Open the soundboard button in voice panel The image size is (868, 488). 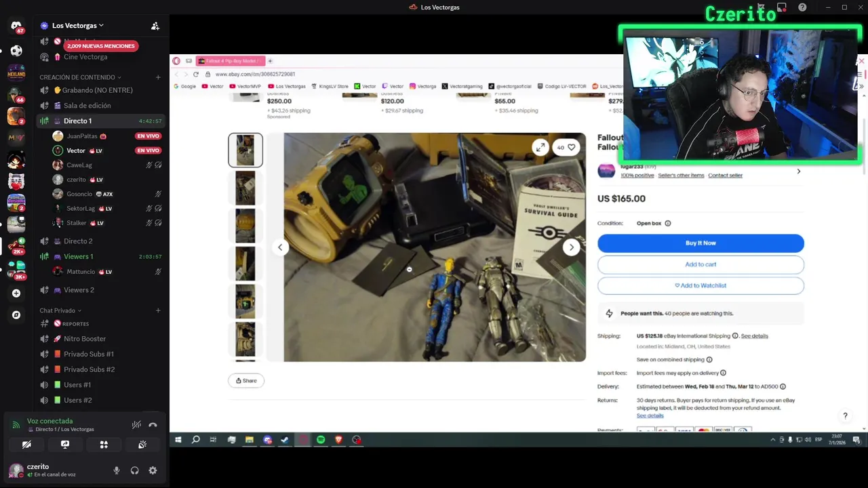[x=142, y=445]
